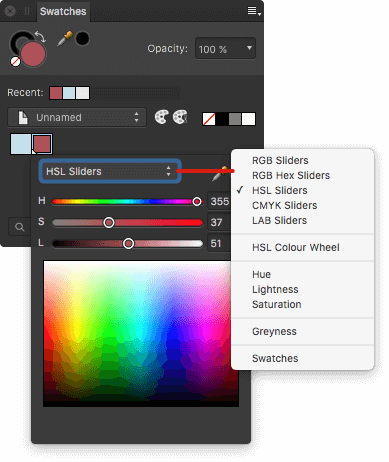Screen dimensions: 389x462
Task: Select the Hue menu entry
Action: tap(261, 274)
